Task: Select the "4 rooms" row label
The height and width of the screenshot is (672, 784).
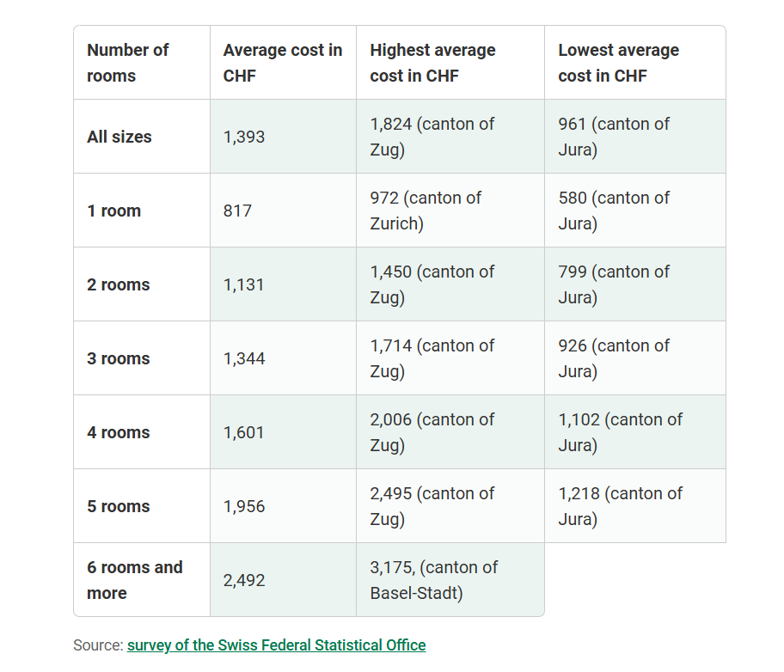Action: coord(119,432)
